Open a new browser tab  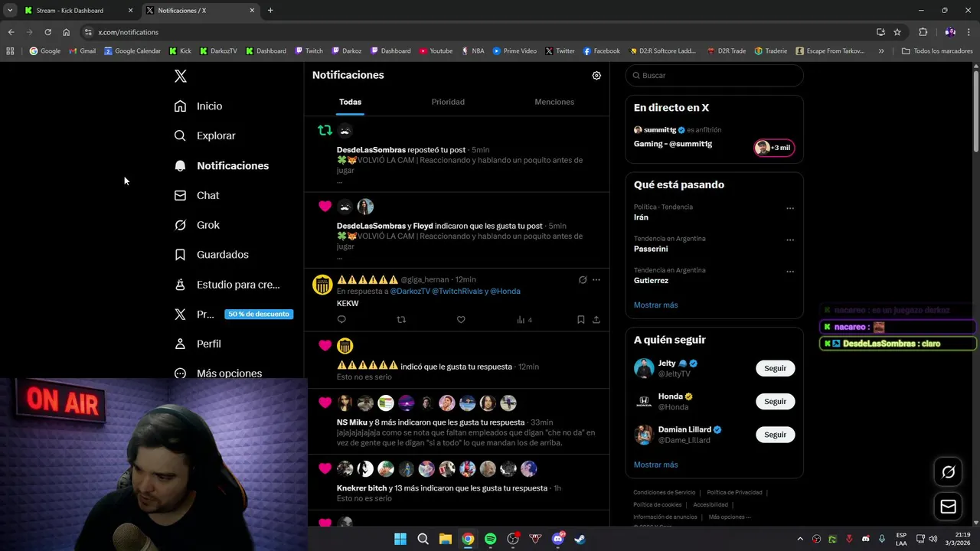[270, 11]
